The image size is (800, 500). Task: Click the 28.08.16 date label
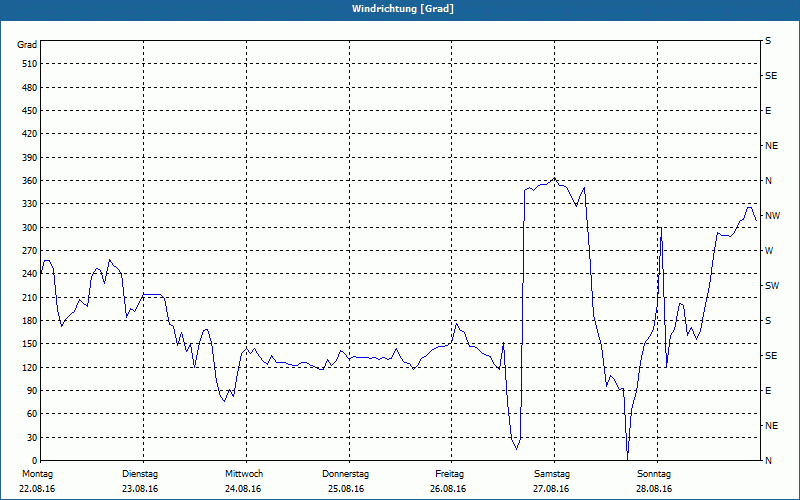[654, 489]
